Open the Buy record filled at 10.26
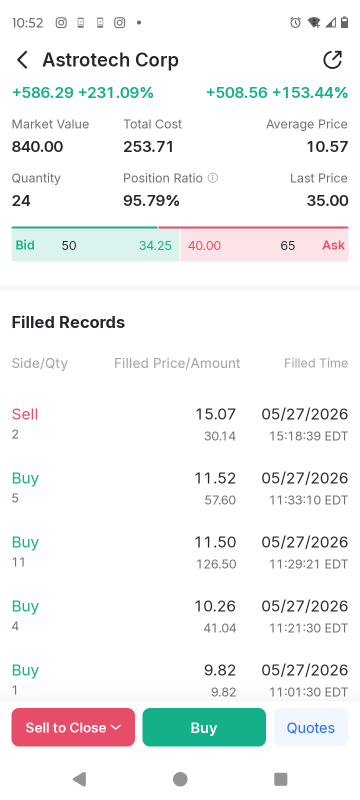The height and width of the screenshot is (800, 360). (180, 616)
